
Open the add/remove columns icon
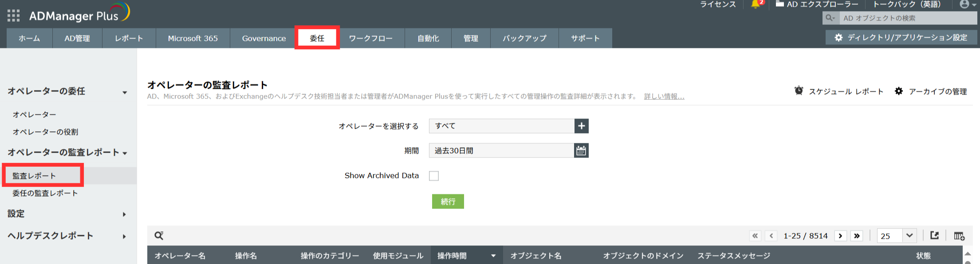click(x=959, y=236)
